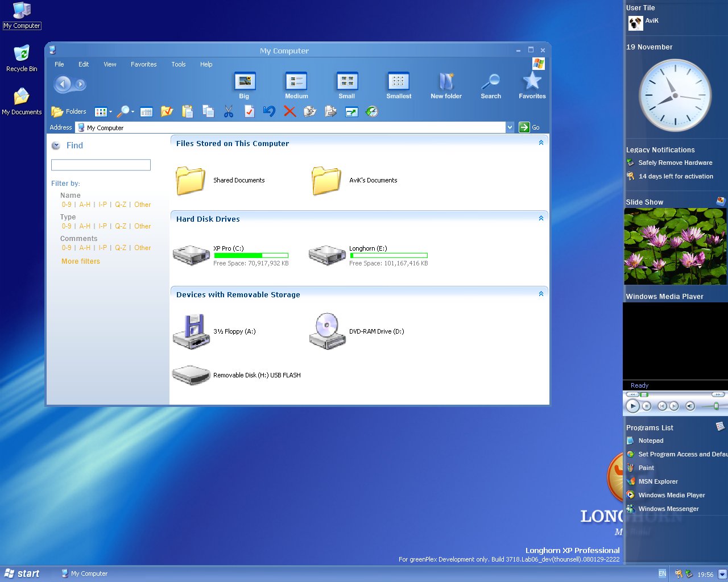Click the clock with green arrows icon
The image size is (728, 582).
point(372,111)
